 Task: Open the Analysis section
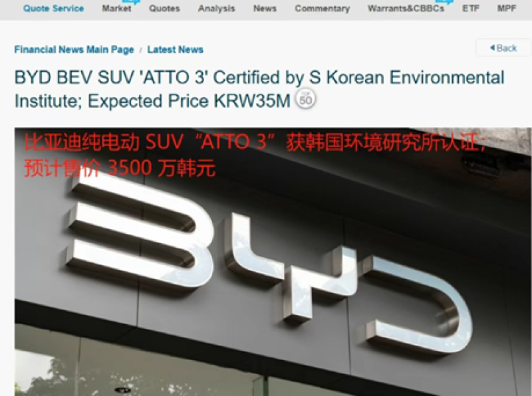[x=216, y=9]
